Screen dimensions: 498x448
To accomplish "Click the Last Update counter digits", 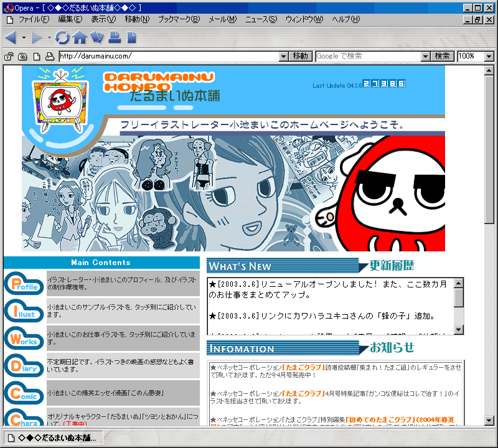I will (x=384, y=83).
